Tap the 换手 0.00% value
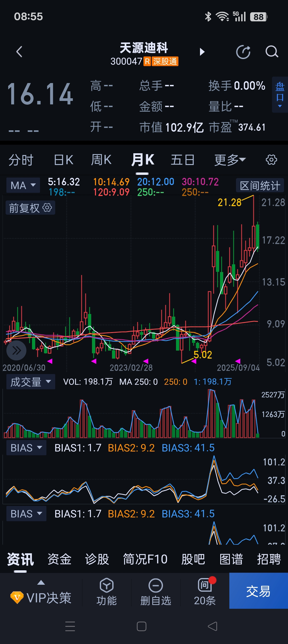This screenshot has height=644, width=288. [237, 86]
